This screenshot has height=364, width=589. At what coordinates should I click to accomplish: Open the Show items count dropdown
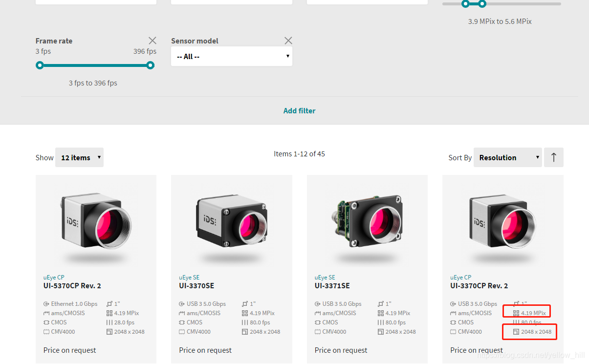80,157
